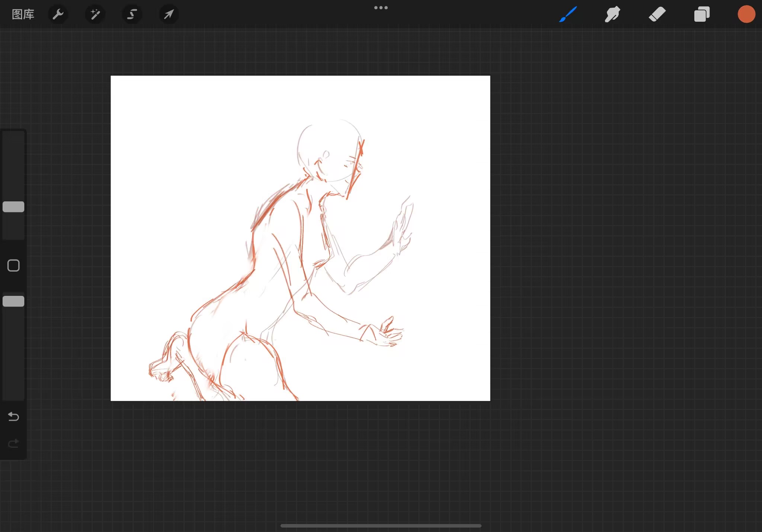Activate the Transform arrow tool
762x532 pixels.
coord(169,15)
